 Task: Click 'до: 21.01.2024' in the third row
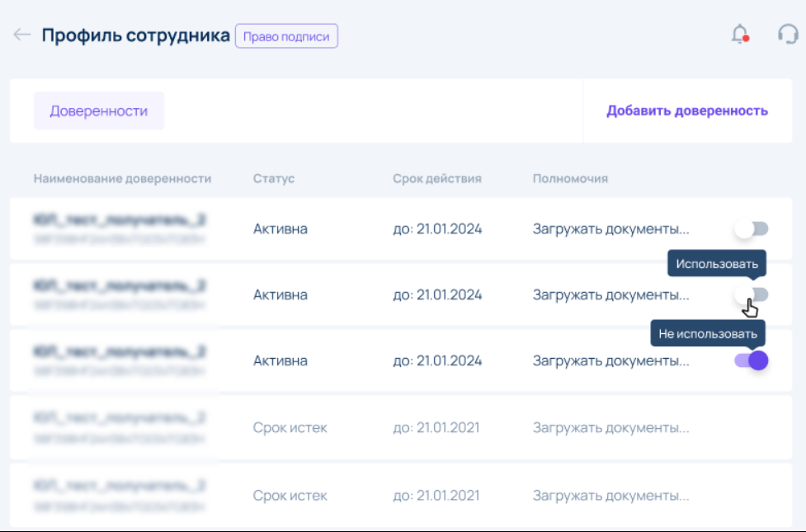point(437,360)
